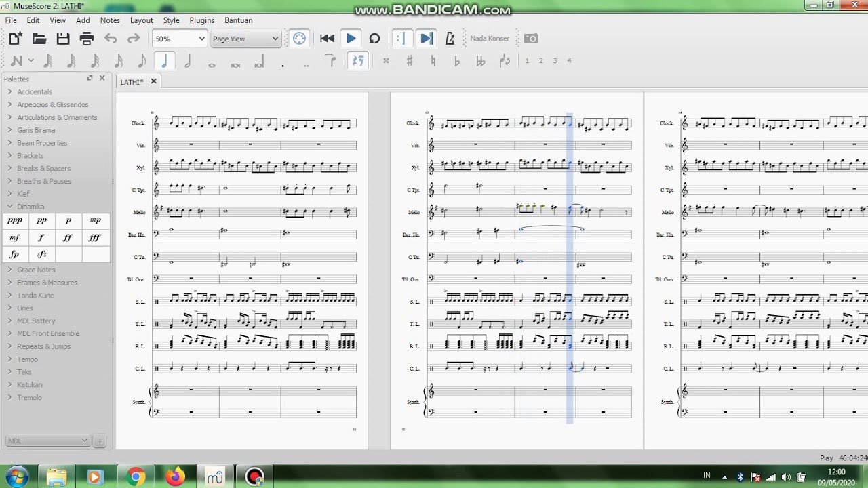Select voice 1
Viewport: 868px width, 488px height.
[x=527, y=61]
